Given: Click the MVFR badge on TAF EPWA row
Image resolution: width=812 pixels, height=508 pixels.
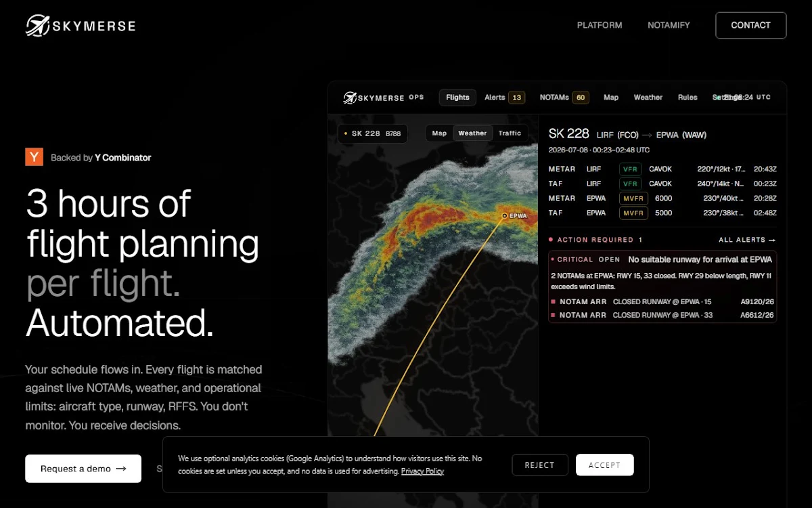Looking at the screenshot, I should (633, 213).
